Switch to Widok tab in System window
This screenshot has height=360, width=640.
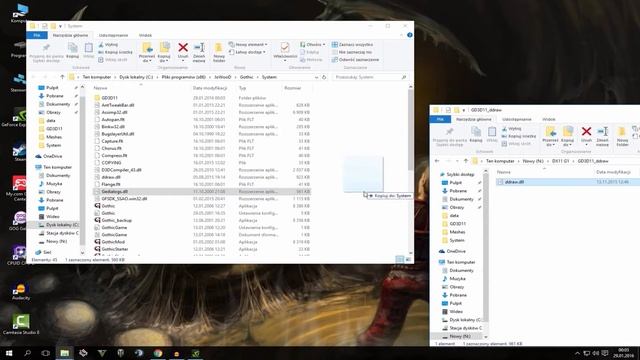pos(145,35)
